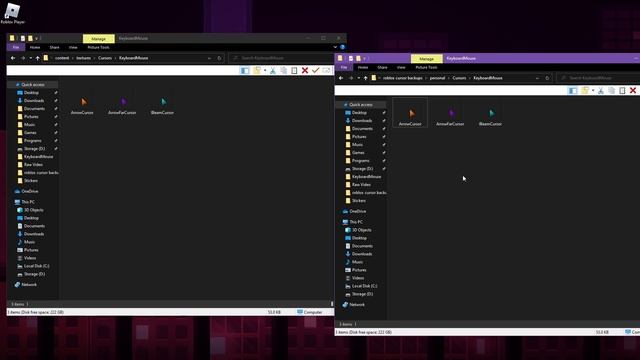Go back in textures window
The height and width of the screenshot is (360, 640).
pyautogui.click(x=13, y=58)
